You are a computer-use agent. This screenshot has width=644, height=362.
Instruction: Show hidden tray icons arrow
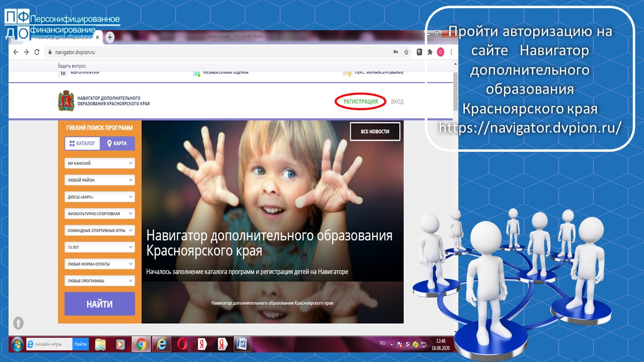(392, 344)
